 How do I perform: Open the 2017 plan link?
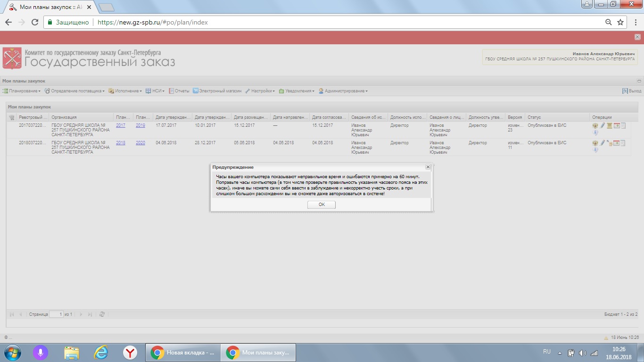[x=121, y=125]
